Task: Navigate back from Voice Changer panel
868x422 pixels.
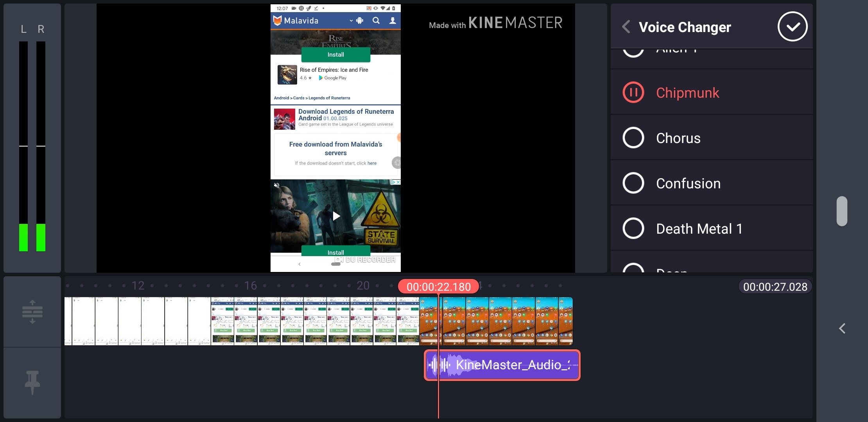Action: [x=626, y=26]
